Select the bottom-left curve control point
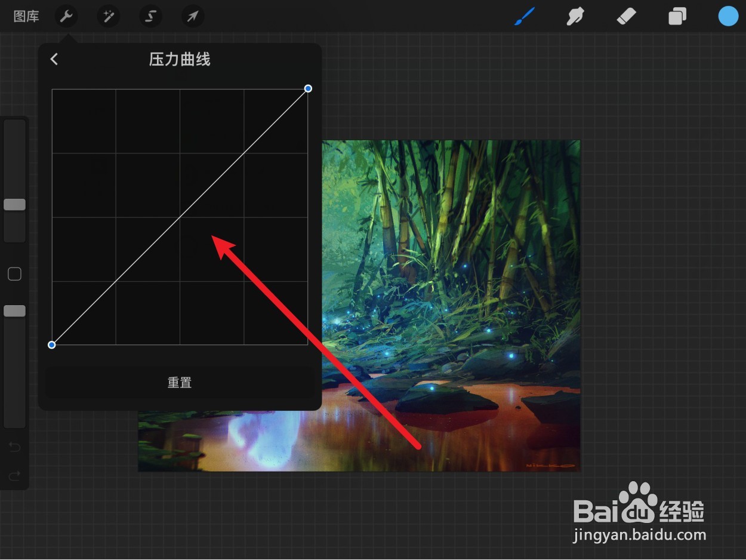 click(x=52, y=344)
